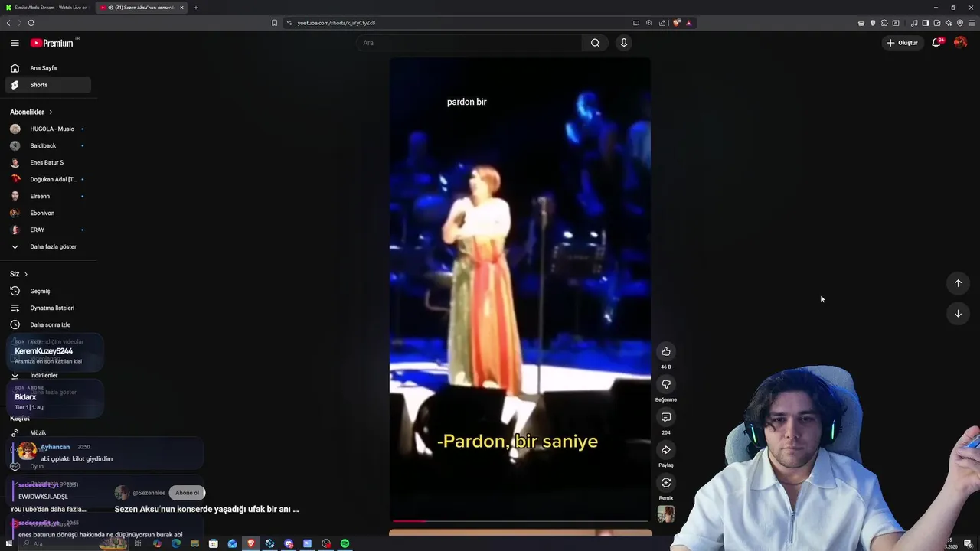Image resolution: width=980 pixels, height=551 pixels.
Task: Share the Short via Paylaş
Action: pos(666,450)
